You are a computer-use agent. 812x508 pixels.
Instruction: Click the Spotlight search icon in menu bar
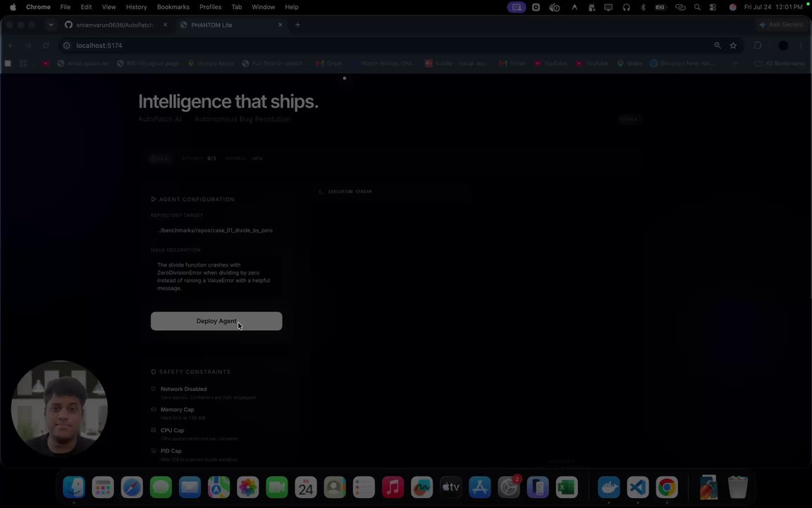697,7
